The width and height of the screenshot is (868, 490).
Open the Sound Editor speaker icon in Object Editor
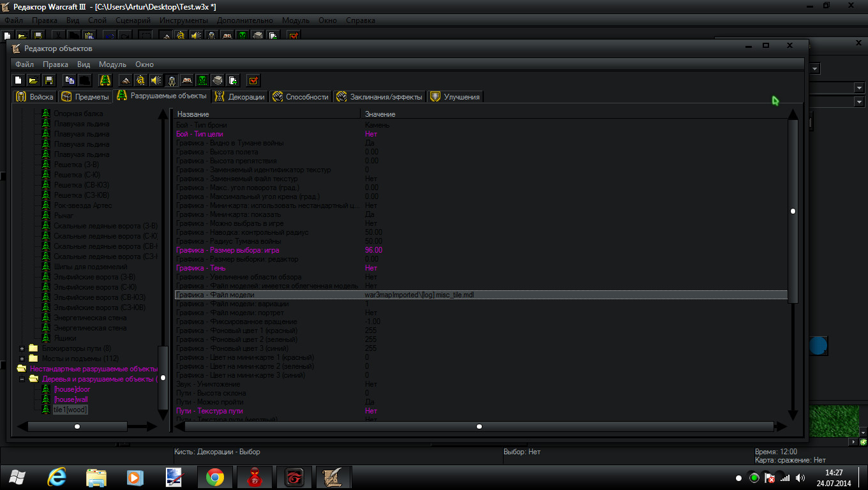(x=156, y=80)
